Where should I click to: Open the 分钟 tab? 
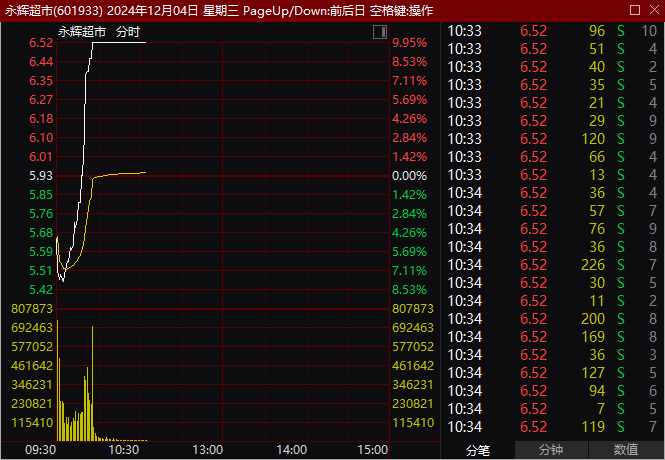coord(551,450)
